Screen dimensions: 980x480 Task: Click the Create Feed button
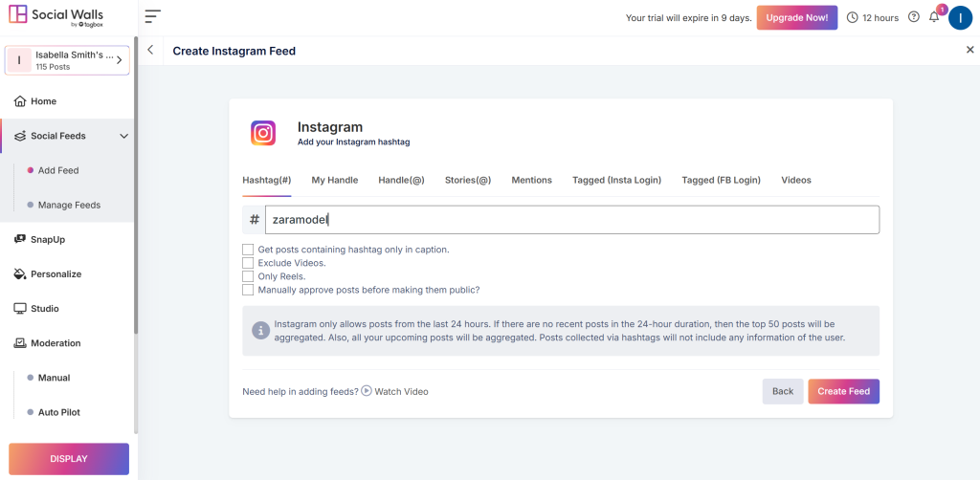click(x=843, y=391)
